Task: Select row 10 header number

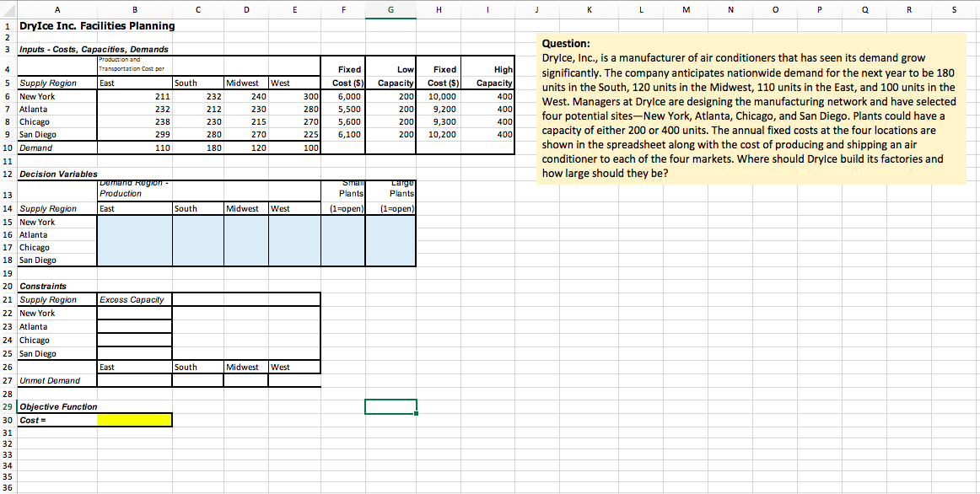Action: click(8, 148)
